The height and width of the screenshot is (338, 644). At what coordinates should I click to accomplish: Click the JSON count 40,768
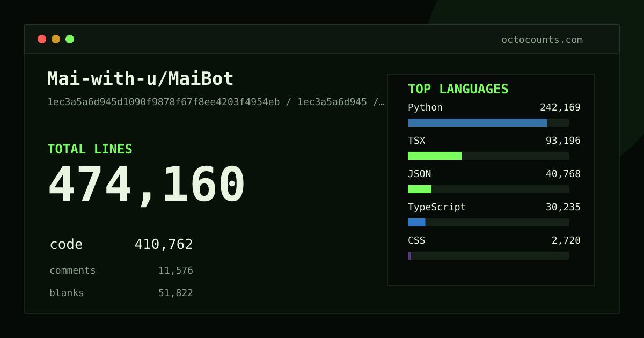click(563, 174)
